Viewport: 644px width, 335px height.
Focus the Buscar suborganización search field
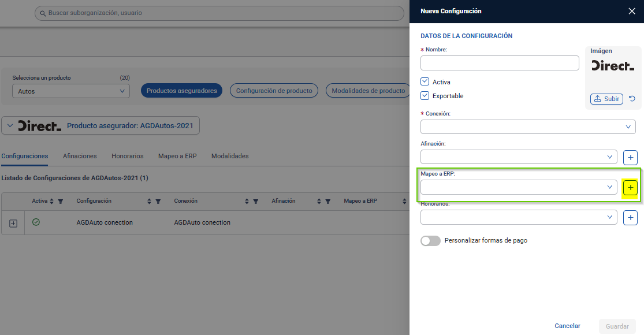(219, 13)
